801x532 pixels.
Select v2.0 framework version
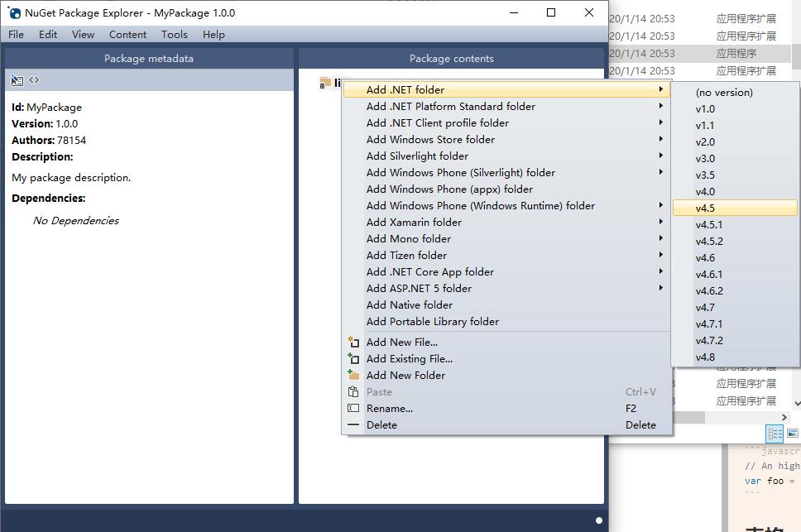point(735,142)
